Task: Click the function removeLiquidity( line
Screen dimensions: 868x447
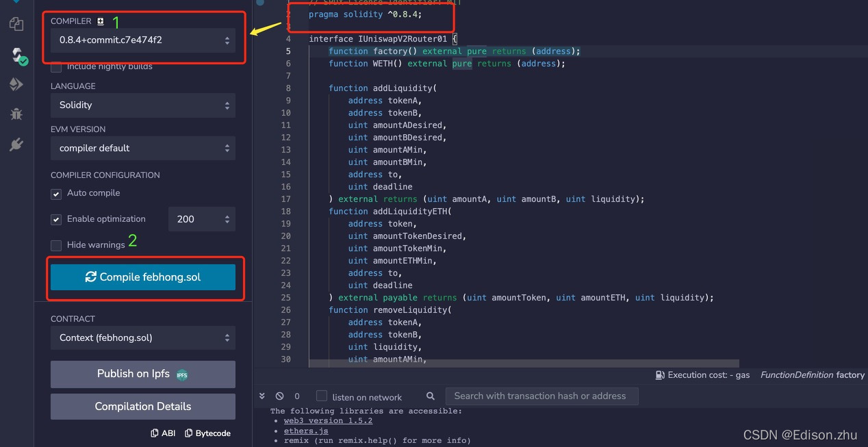Action: (x=390, y=310)
